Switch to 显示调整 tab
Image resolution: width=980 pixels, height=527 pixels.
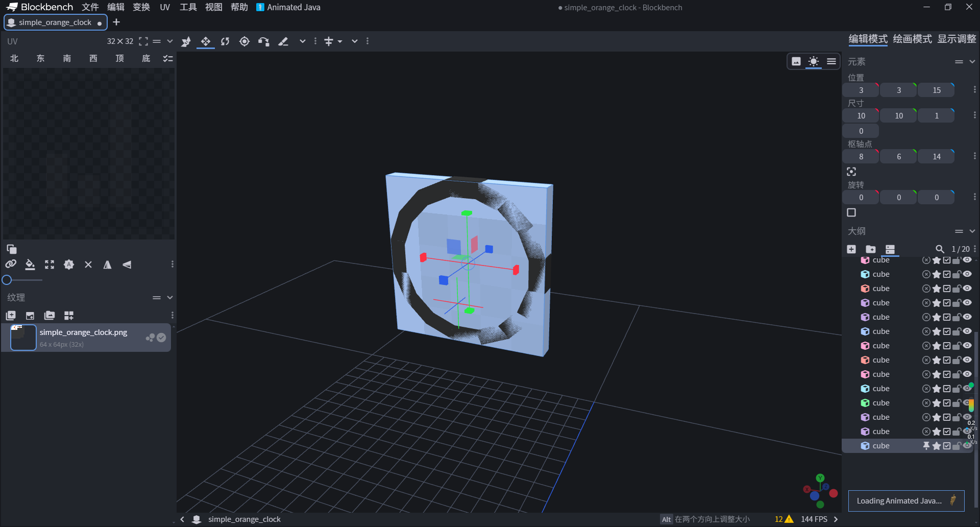tap(957, 39)
